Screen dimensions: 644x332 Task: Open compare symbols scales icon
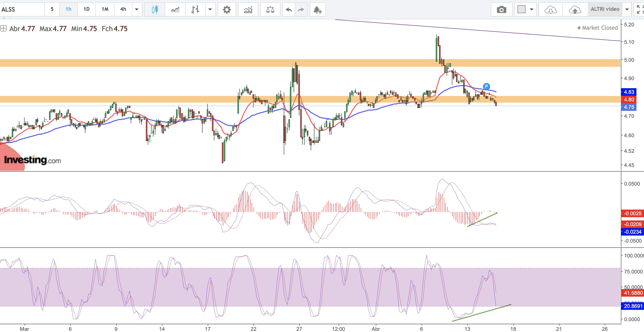click(x=270, y=9)
